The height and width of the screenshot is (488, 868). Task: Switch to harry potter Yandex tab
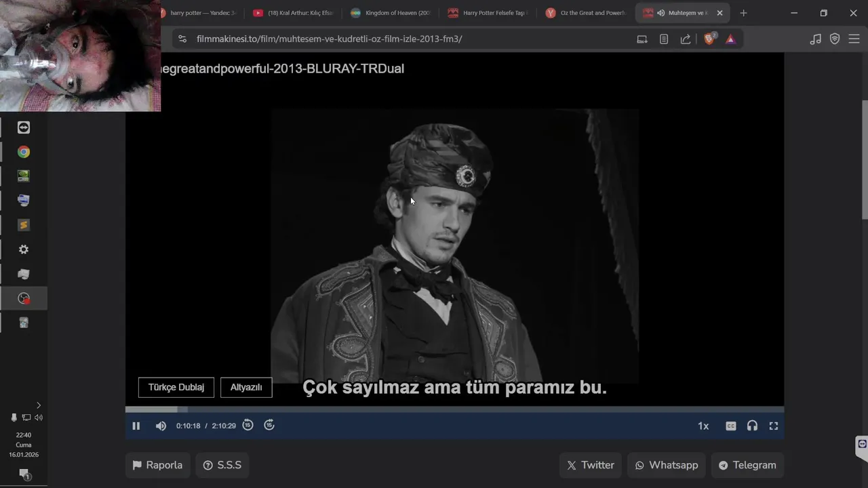[200, 13]
